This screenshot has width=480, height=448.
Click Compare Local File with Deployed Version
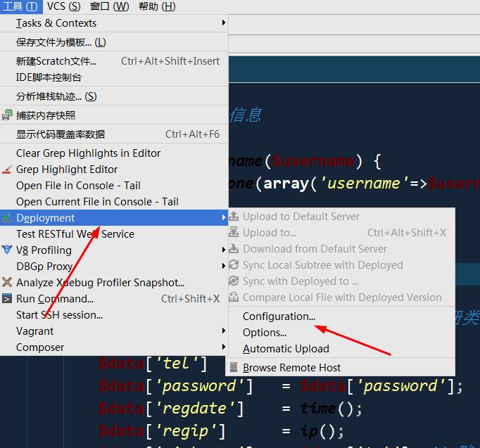[340, 297]
